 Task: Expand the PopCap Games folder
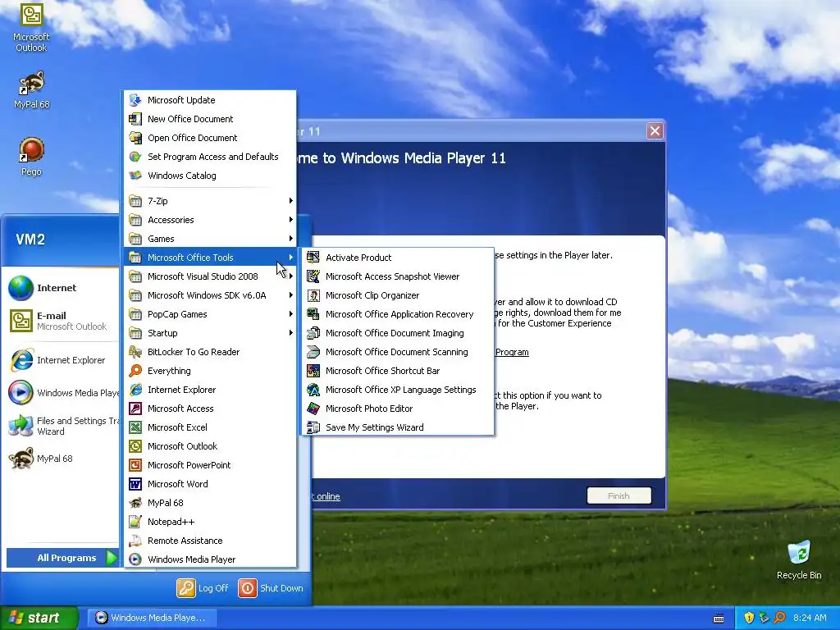point(210,314)
